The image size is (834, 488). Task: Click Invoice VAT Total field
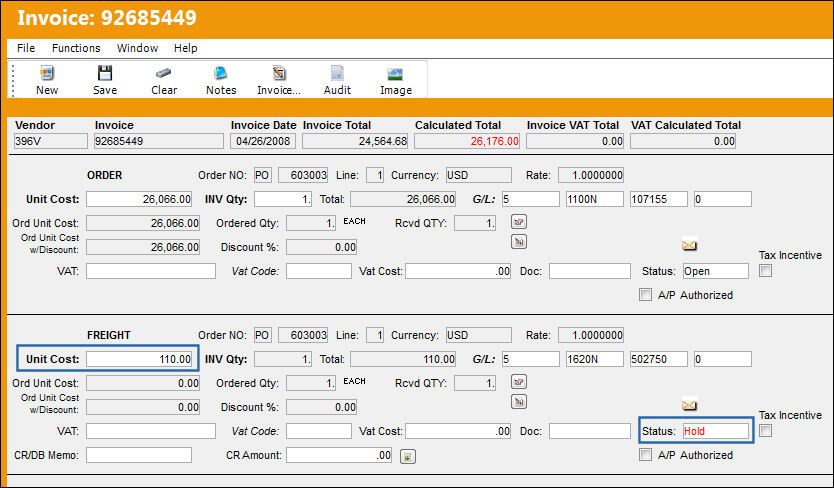click(575, 141)
